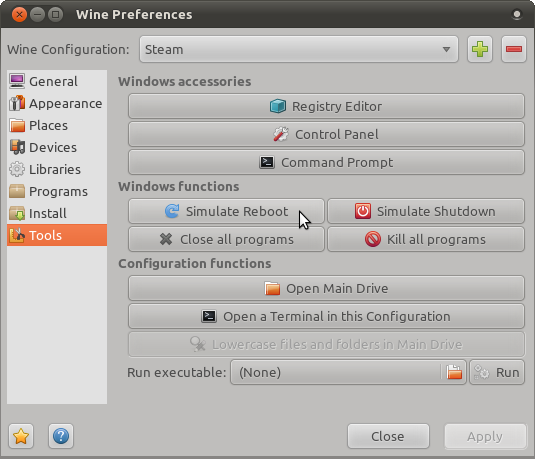Viewport: 535px width, 459px height.
Task: Click Simulate Shutdown with power icon
Action: [426, 211]
